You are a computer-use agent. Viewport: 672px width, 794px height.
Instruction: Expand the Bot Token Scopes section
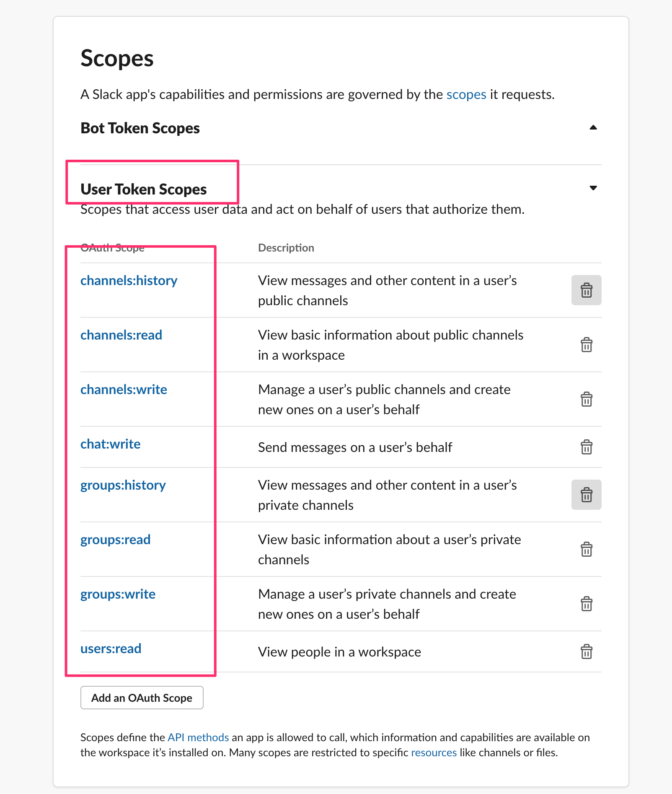click(593, 127)
